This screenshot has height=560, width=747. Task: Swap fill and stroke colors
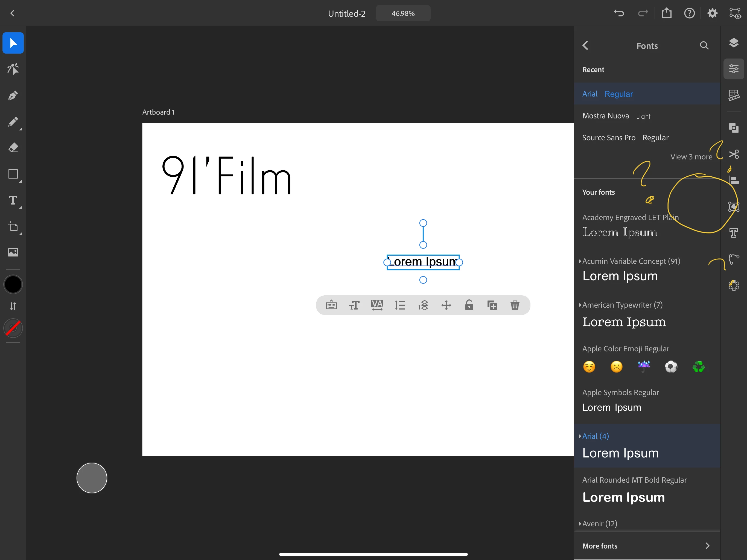tap(13, 306)
